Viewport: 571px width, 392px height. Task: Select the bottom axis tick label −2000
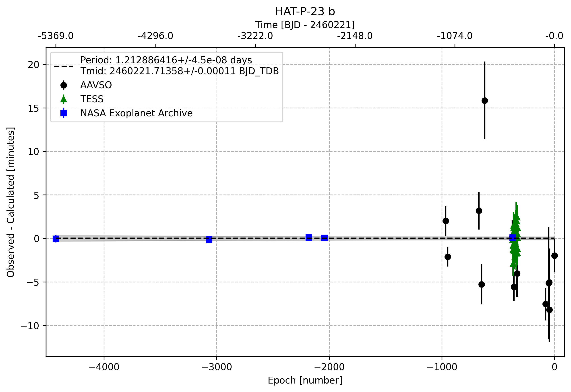pyautogui.click(x=329, y=367)
